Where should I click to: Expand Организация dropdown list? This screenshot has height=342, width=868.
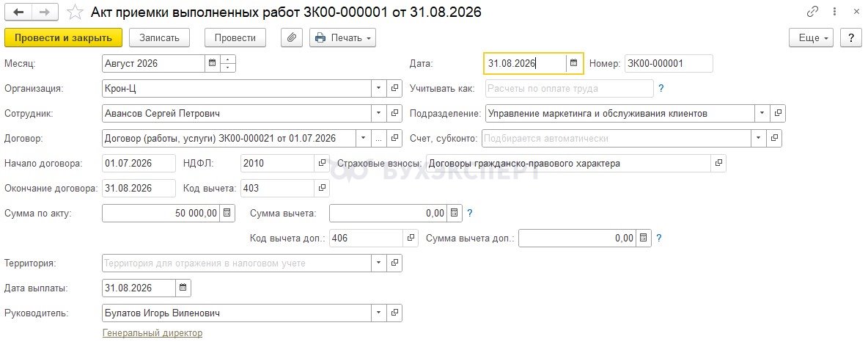(378, 88)
